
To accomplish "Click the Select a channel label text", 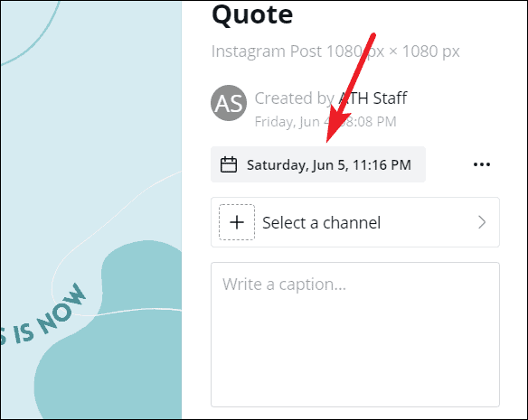I will 322,222.
